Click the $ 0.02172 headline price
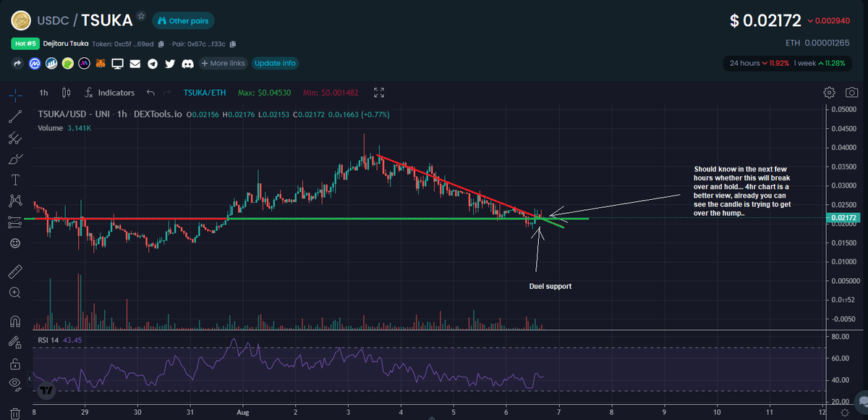 point(765,20)
